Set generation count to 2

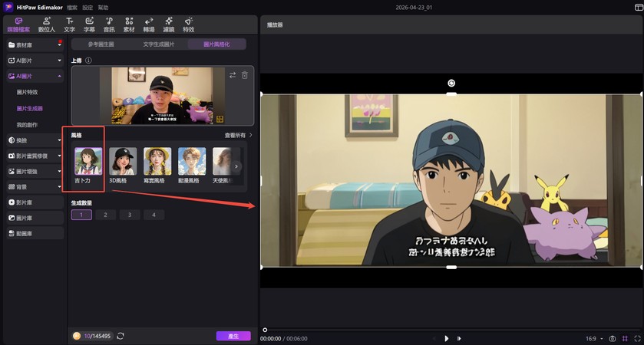tap(106, 215)
